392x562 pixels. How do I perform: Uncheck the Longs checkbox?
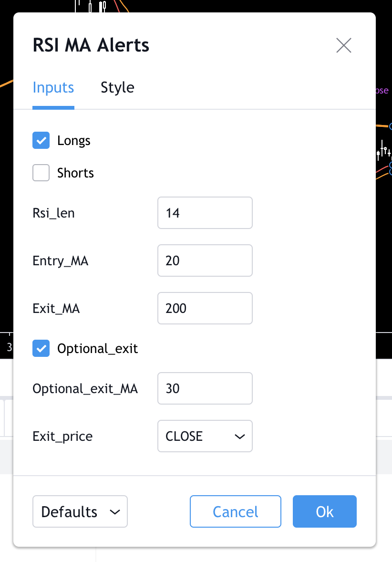point(41,141)
